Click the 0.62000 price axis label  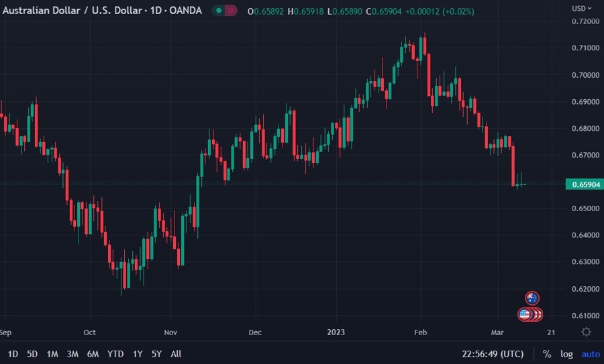pos(585,289)
